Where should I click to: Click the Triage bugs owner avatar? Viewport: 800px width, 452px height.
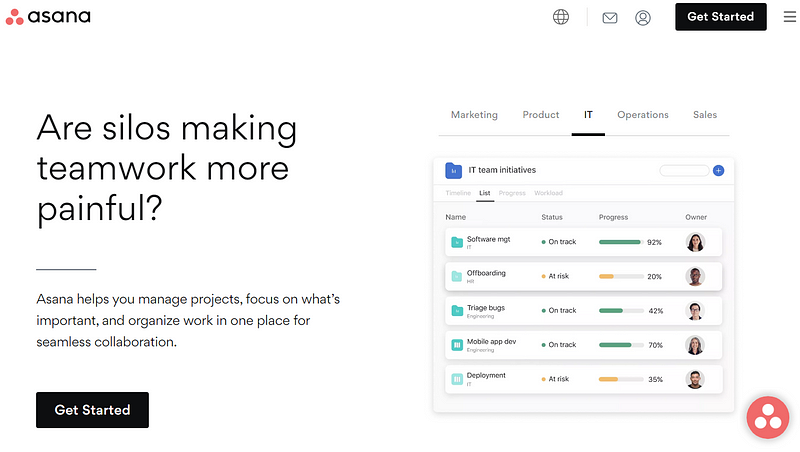(695, 311)
